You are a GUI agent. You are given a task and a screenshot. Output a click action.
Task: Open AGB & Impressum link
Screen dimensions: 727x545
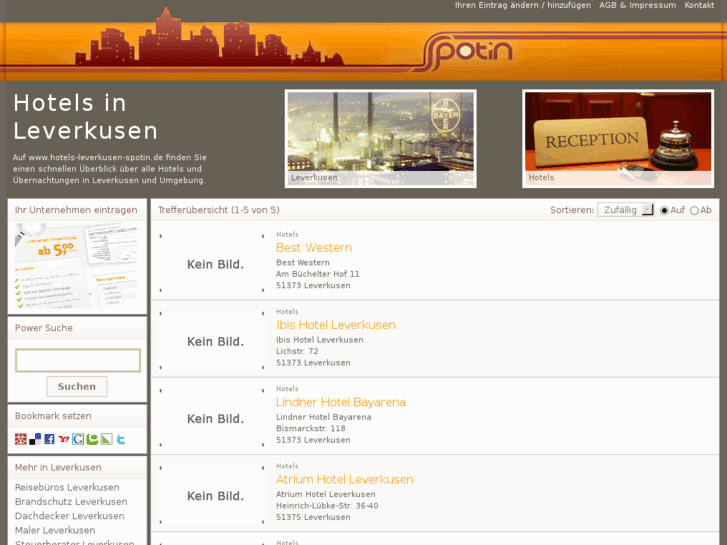click(637, 5)
